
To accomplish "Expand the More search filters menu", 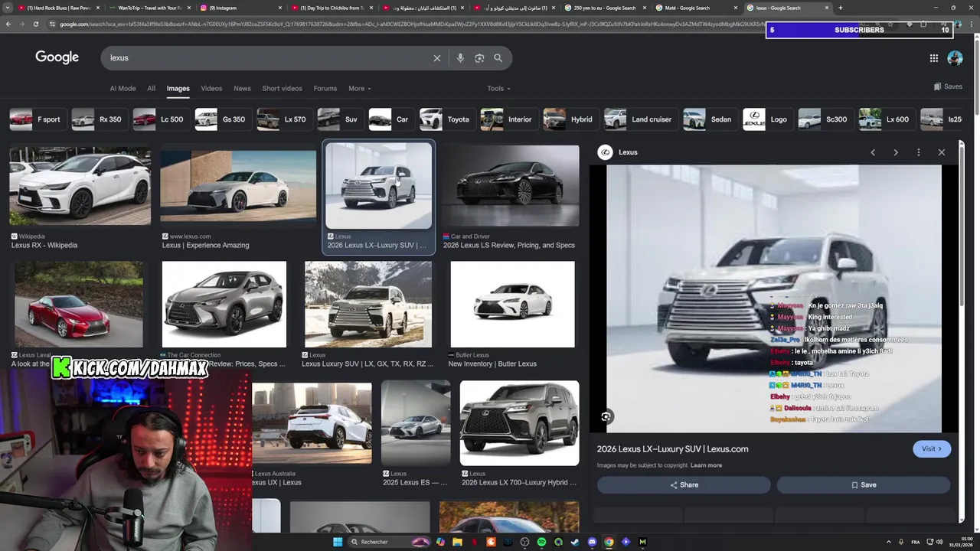I will pyautogui.click(x=360, y=89).
